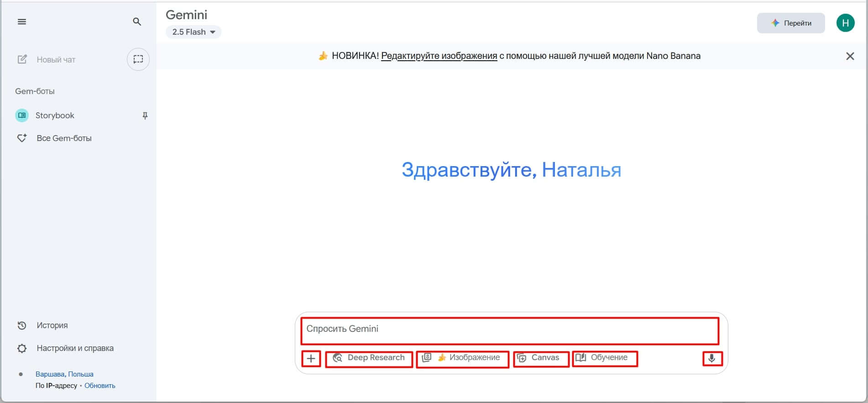
Task: Click Редактируйте изображения banner link
Action: 439,56
